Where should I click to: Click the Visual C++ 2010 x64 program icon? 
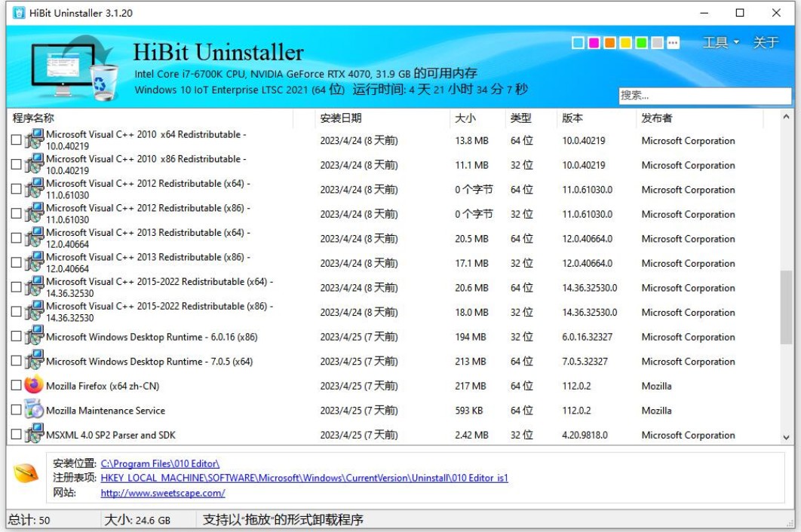coord(34,139)
